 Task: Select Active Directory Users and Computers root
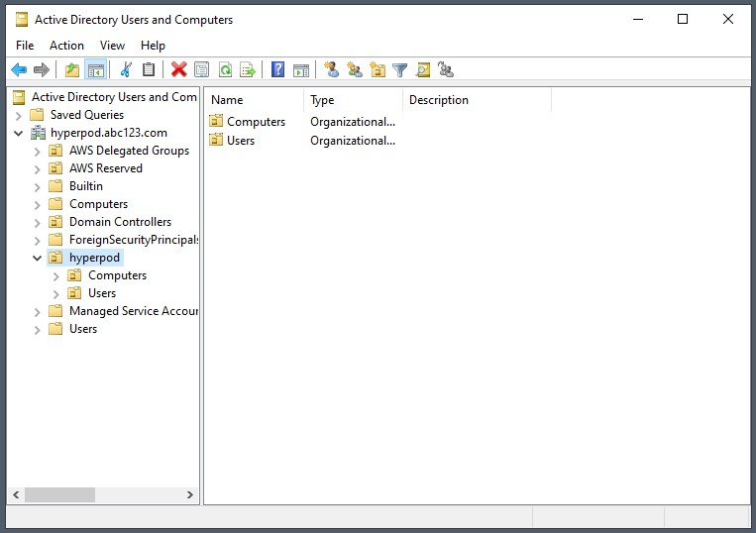tap(114, 97)
